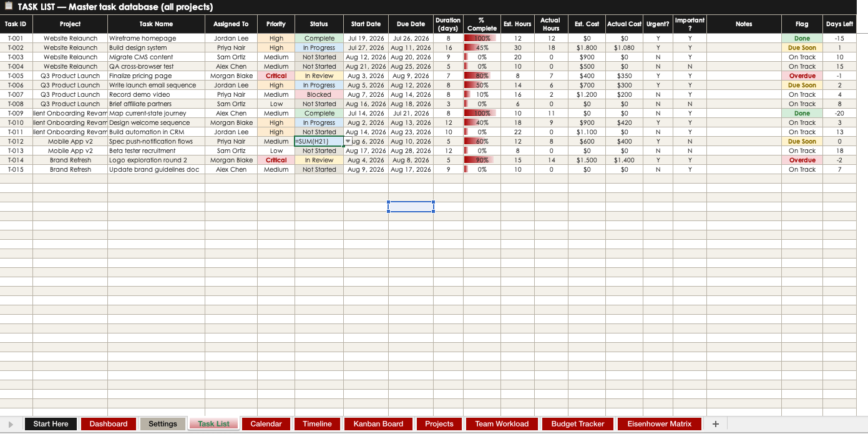Click the $1,800 Est. Cost cell

587,48
